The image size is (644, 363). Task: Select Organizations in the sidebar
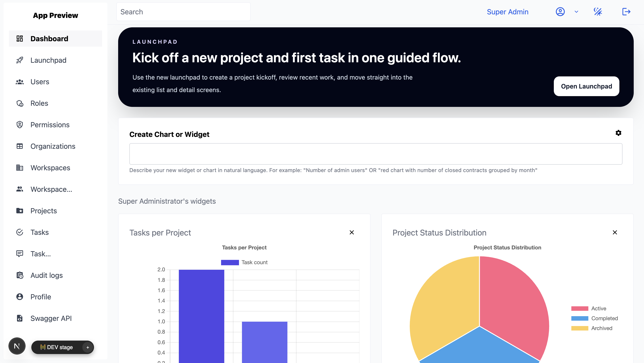tap(55, 146)
